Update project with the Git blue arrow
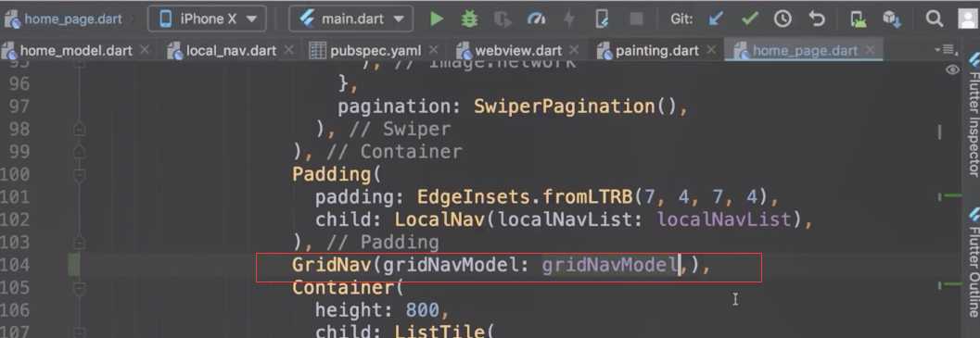 717,19
